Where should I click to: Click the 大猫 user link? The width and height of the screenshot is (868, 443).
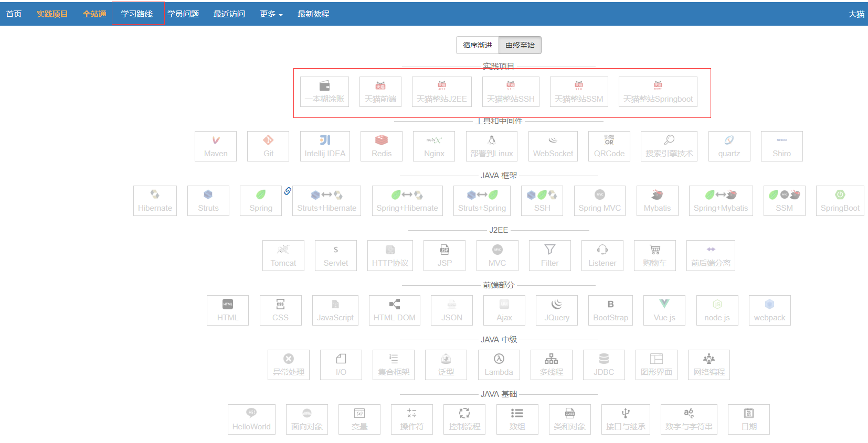(856, 14)
